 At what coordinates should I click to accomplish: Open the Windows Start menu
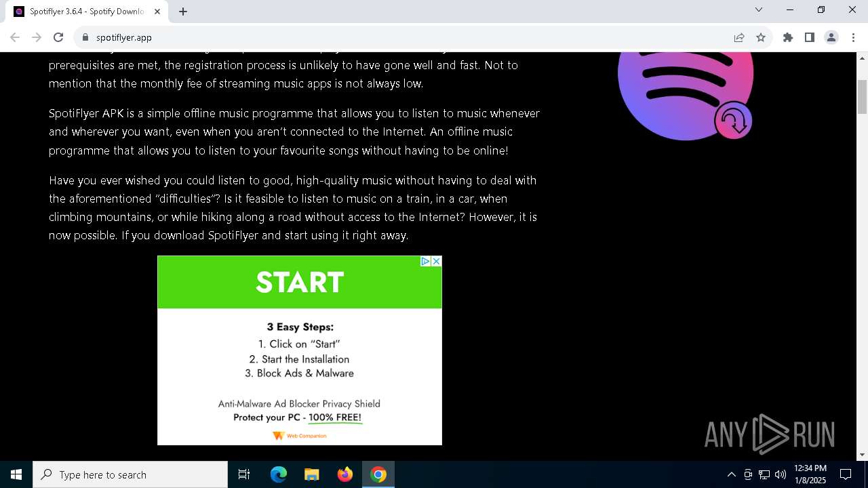coord(16,474)
